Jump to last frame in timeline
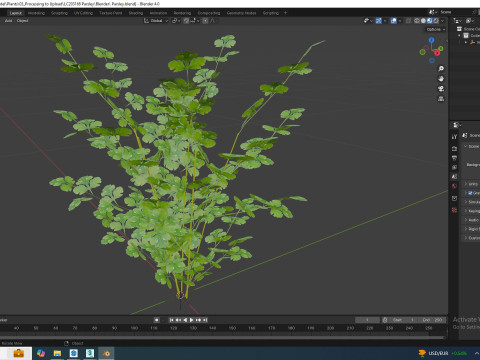Screen dimensions: 480x360 coord(205,320)
